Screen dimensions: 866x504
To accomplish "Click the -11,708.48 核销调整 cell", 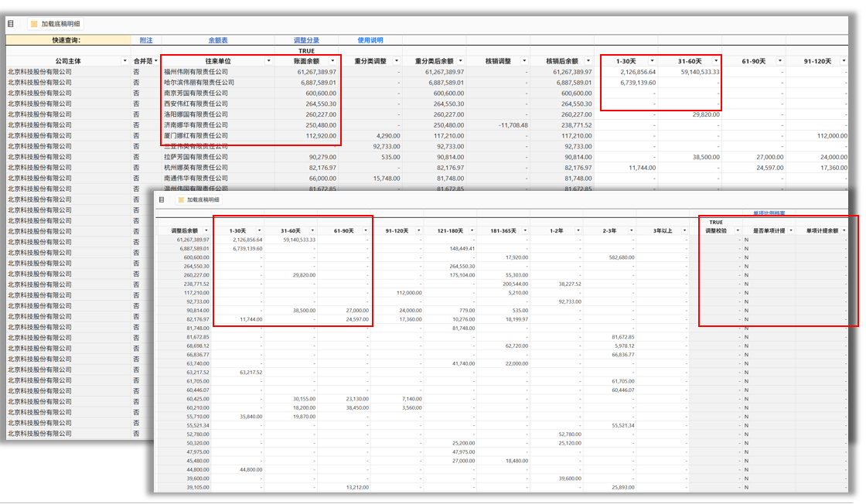I will point(498,124).
